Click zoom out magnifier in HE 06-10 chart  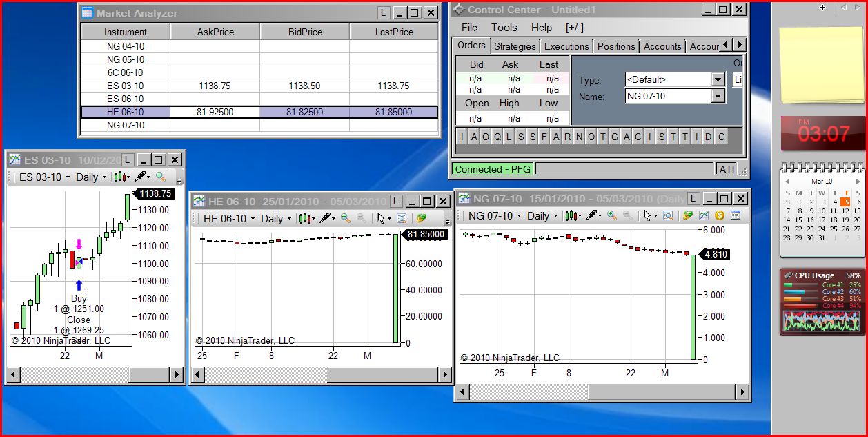pyautogui.click(x=361, y=218)
